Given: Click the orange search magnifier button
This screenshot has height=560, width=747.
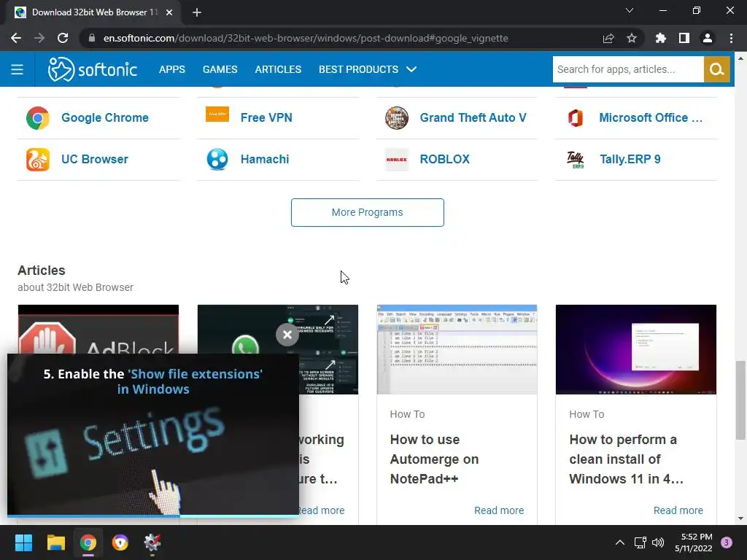Looking at the screenshot, I should tap(716, 69).
